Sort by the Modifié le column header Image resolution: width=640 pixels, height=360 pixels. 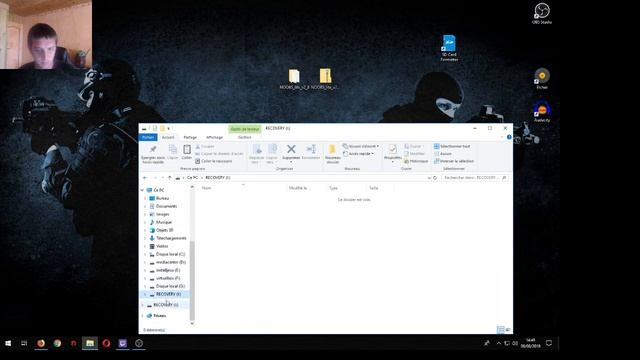pyautogui.click(x=298, y=188)
